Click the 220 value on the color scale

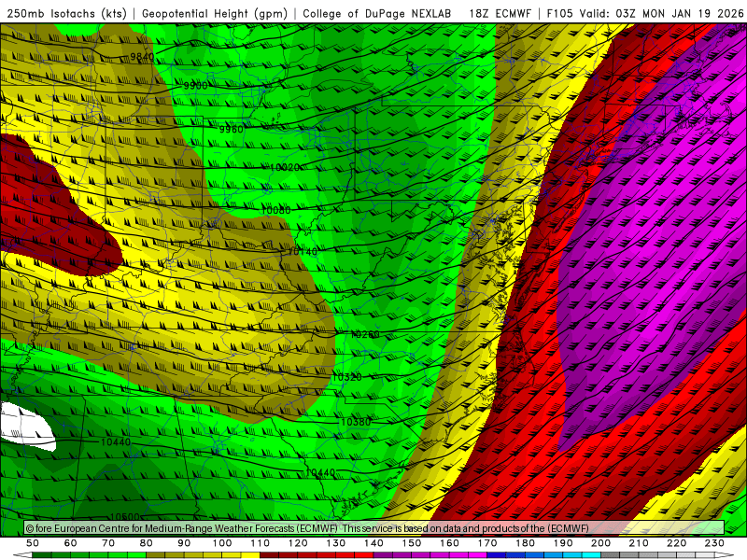(x=676, y=543)
